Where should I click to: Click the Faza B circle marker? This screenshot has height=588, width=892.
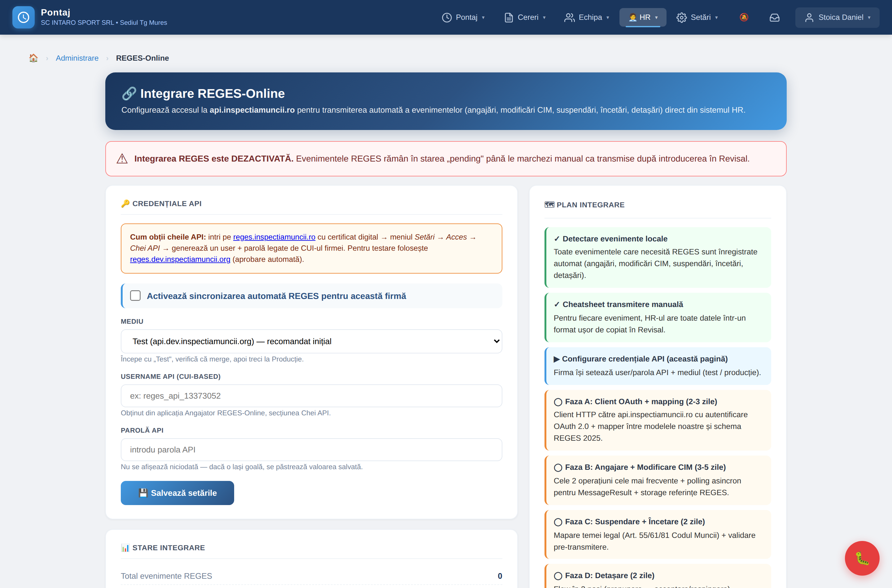click(558, 468)
